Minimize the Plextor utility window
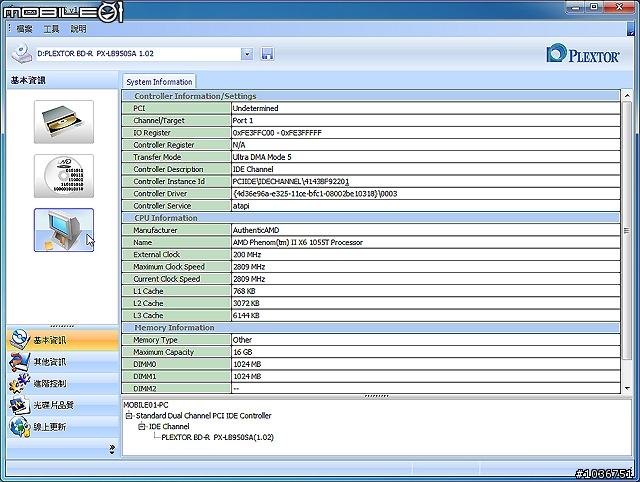Viewport: 640px width, 482px height. click(x=576, y=7)
